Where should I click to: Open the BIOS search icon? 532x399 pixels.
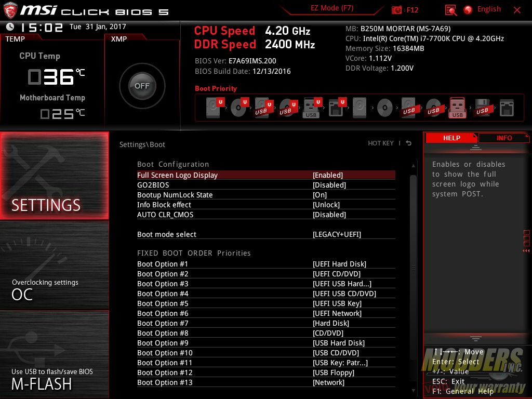tap(450, 10)
